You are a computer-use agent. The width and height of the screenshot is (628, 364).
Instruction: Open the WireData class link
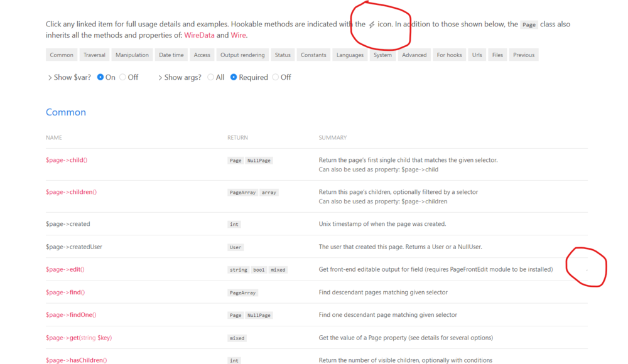pos(199,35)
